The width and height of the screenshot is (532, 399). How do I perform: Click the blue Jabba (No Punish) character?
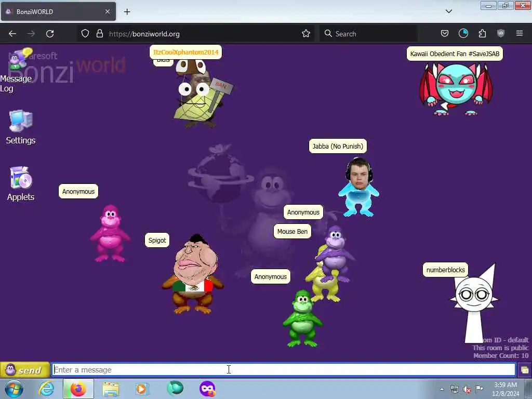click(x=358, y=187)
